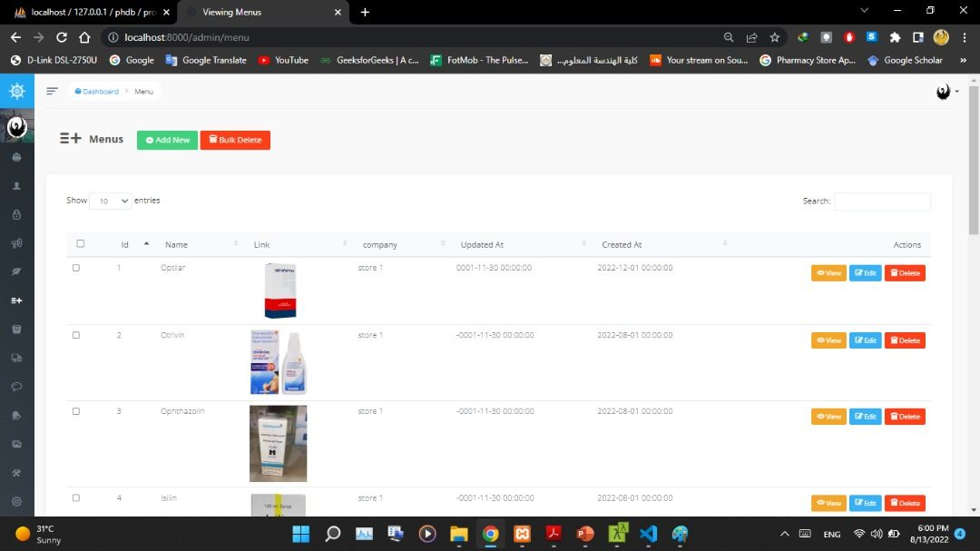
Task: View the Ophthazolin entry
Action: pos(828,417)
